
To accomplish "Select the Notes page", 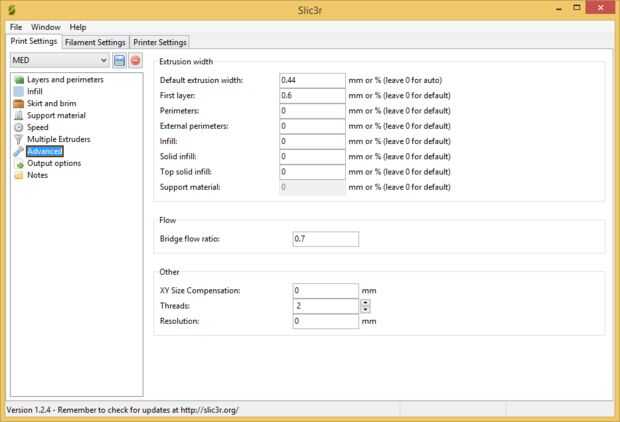I will pyautogui.click(x=37, y=175).
